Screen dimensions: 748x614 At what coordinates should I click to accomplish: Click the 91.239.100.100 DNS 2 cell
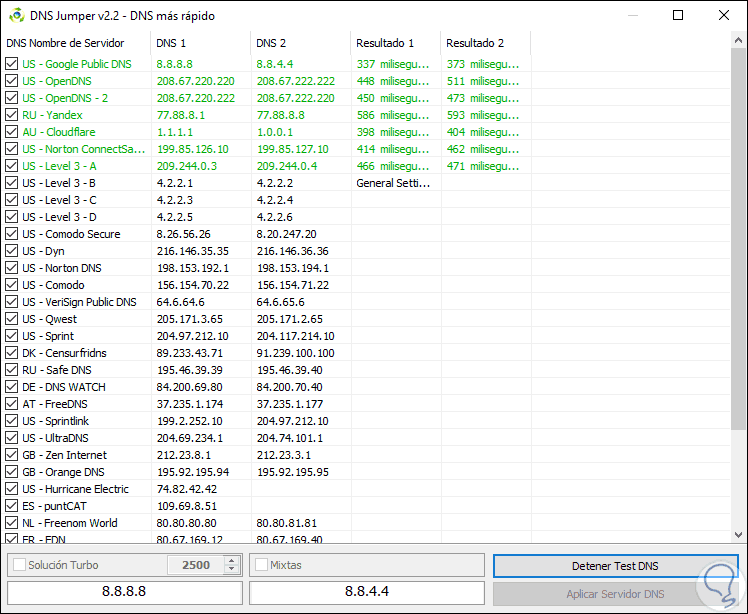(x=296, y=353)
